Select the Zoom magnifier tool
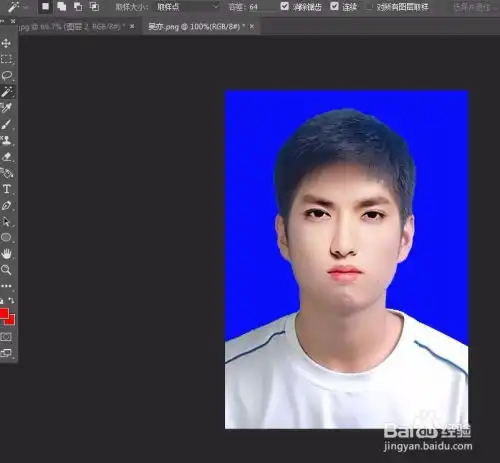 coord(6,270)
